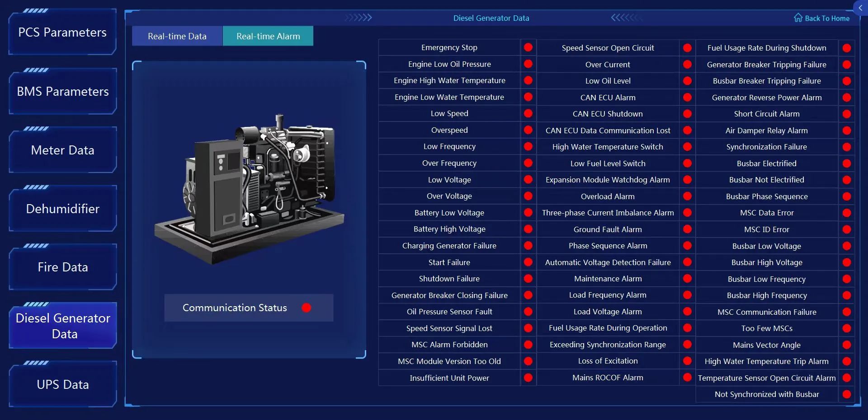Screen dimensions: 868x420
Task: Collapse the panel with the top-right chevron
Action: [x=860, y=8]
